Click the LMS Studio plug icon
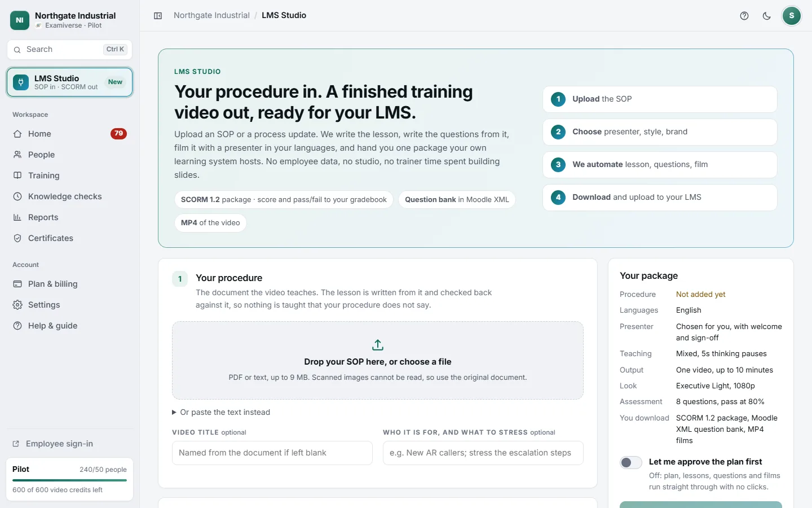812x508 pixels. (21, 82)
